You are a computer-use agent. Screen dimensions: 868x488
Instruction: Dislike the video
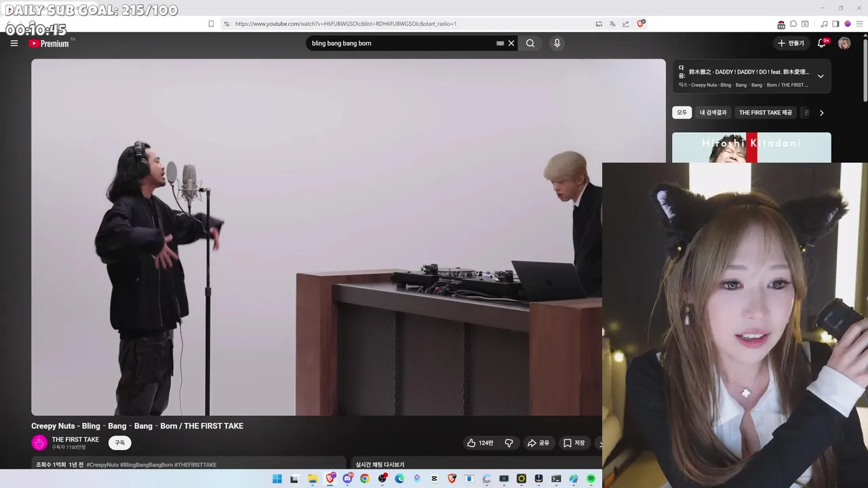(509, 443)
